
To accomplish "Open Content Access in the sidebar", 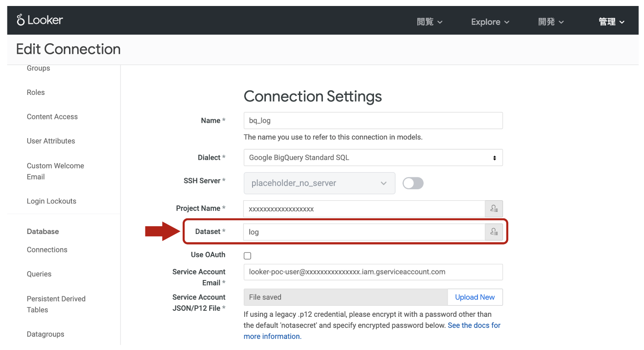I will pos(52,117).
